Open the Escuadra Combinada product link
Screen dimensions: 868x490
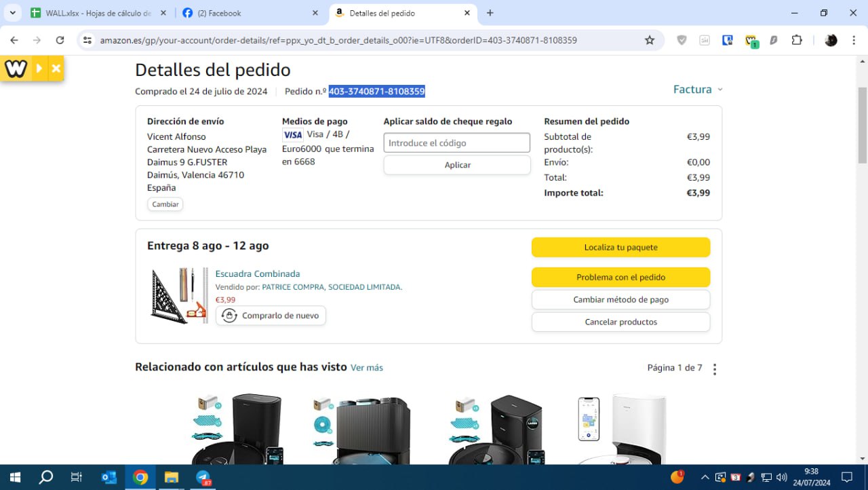point(258,274)
